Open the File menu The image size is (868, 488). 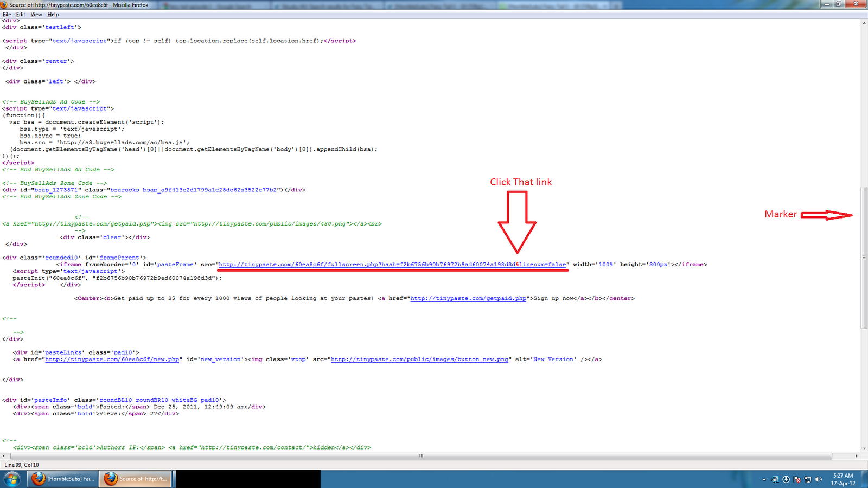pos(7,15)
